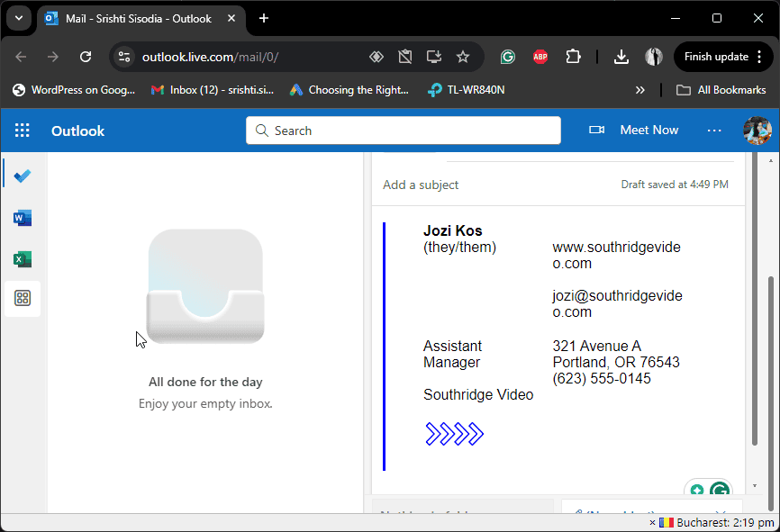Open the Adblock Plus extension
Screen dimensions: 780x532
pos(540,57)
